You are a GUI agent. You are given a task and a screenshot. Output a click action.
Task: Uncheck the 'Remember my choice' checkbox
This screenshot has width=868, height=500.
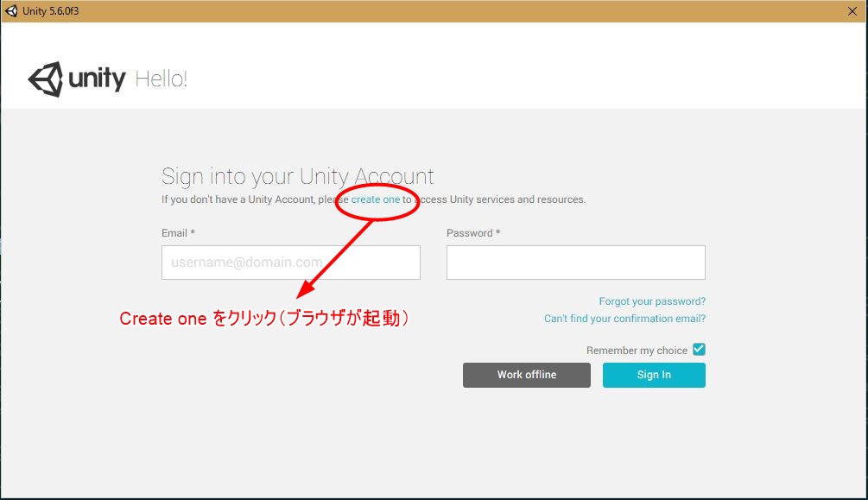699,350
